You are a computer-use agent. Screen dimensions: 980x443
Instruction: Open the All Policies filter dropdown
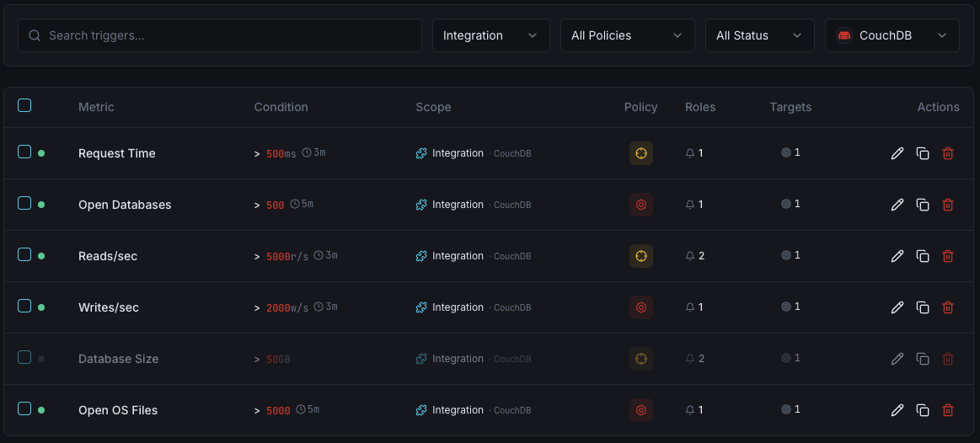point(628,35)
